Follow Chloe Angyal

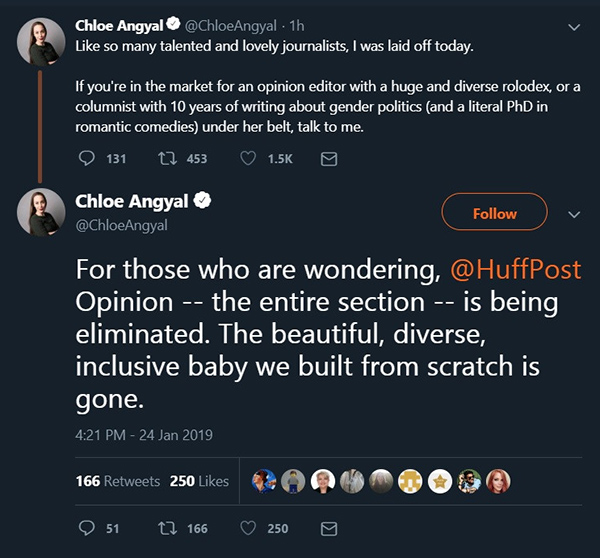[x=494, y=213]
